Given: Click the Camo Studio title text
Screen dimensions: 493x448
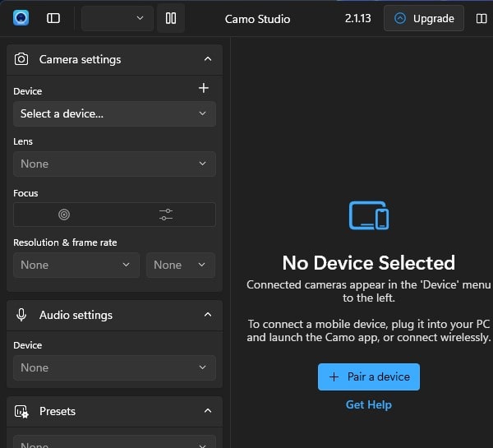Looking at the screenshot, I should click(x=257, y=19).
